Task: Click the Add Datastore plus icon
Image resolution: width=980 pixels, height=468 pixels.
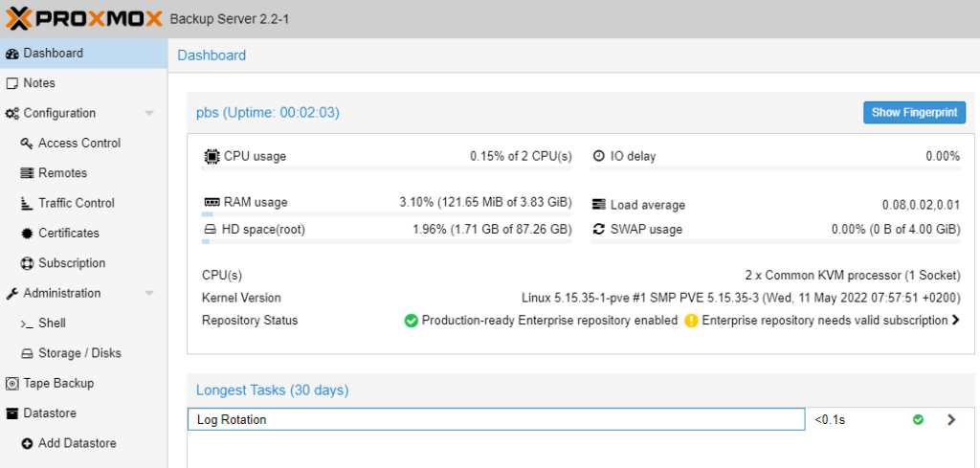Action: coord(26,444)
